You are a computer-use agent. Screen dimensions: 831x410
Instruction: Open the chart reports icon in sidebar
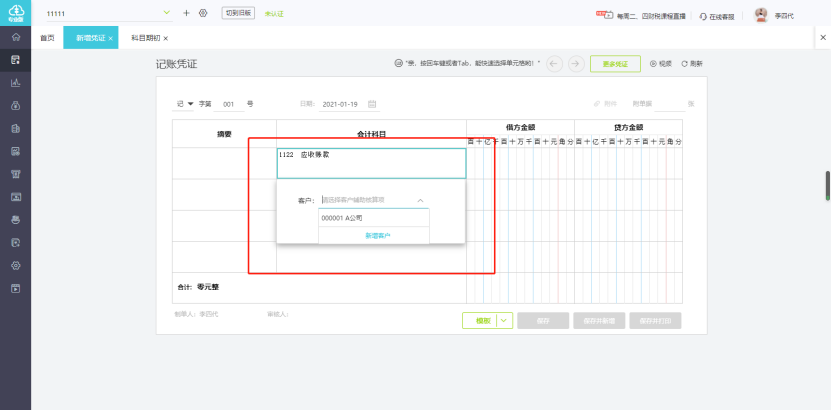tap(15, 83)
